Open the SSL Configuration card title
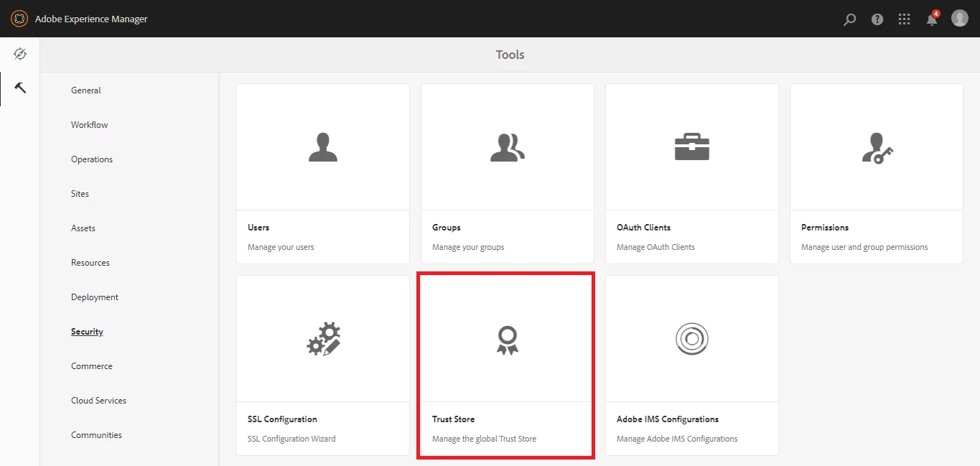980x466 pixels. (x=282, y=419)
